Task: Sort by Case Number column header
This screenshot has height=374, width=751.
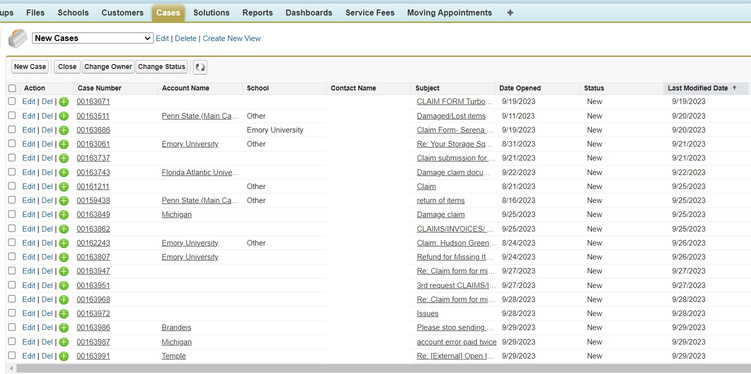Action: pos(99,88)
